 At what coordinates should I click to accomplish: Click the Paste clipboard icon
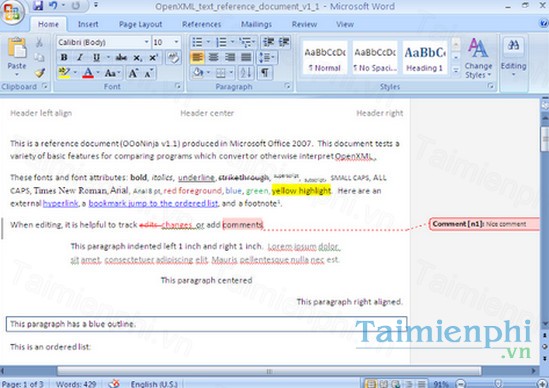[17, 48]
